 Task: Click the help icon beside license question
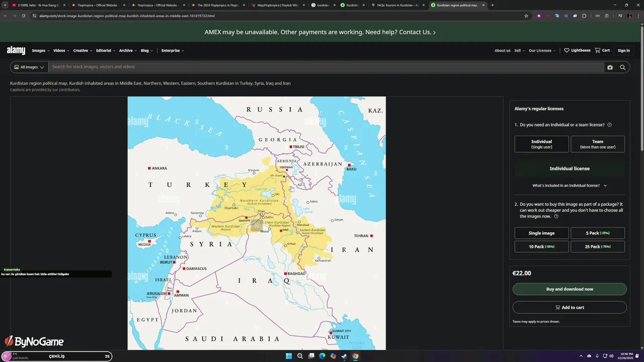(609, 125)
